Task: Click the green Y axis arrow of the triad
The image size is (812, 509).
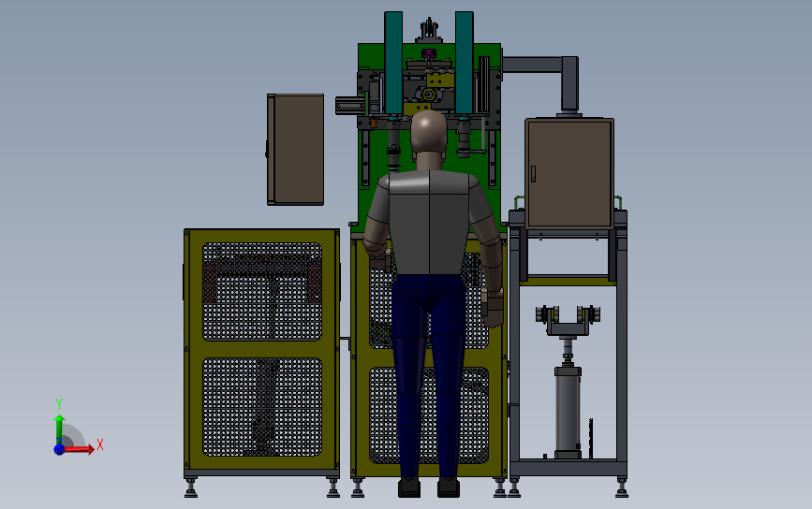Action: 59,428
